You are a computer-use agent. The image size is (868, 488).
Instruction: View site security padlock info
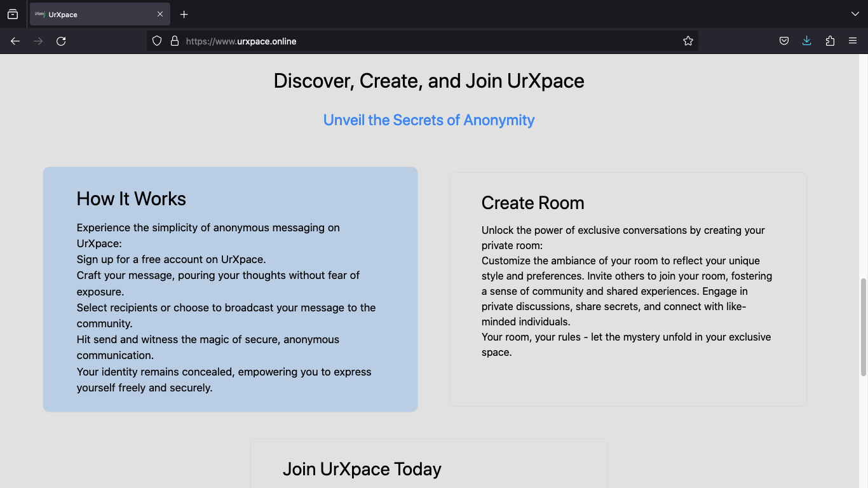click(175, 41)
